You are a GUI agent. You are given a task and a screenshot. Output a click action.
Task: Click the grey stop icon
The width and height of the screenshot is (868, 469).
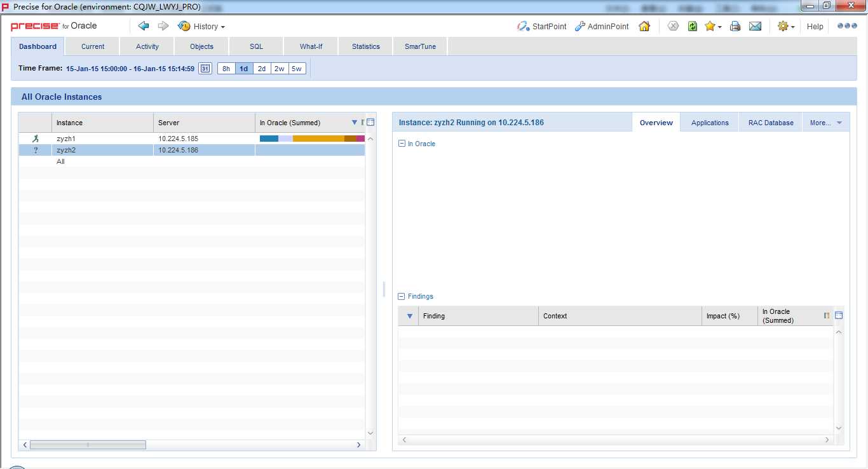point(673,26)
